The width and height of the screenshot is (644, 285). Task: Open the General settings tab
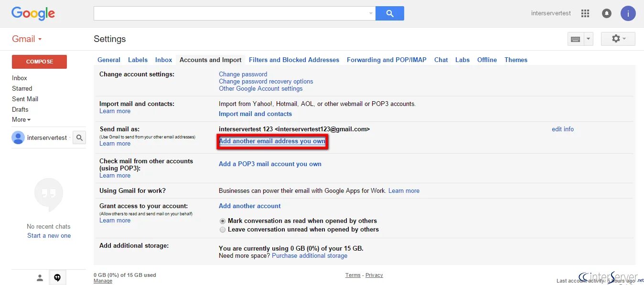pos(109,60)
